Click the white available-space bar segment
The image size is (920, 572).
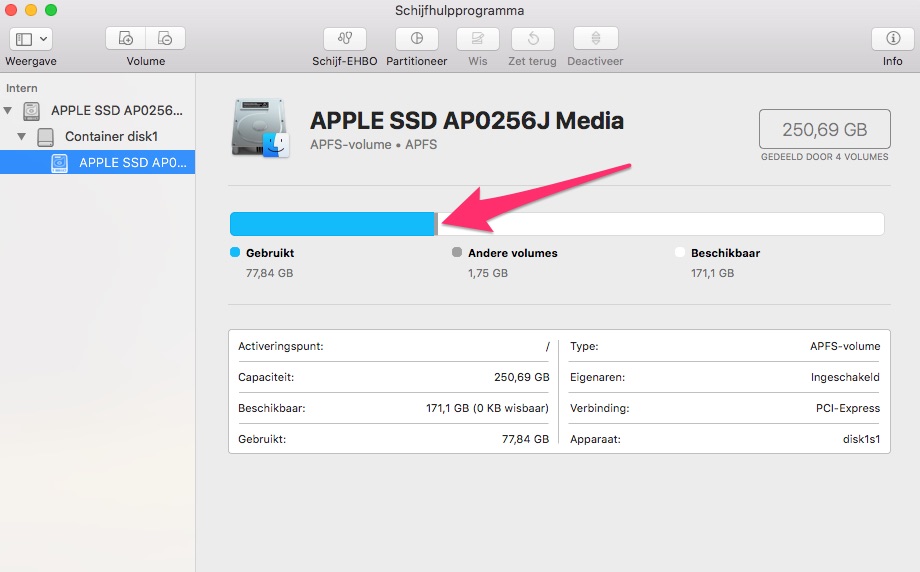pyautogui.click(x=661, y=224)
